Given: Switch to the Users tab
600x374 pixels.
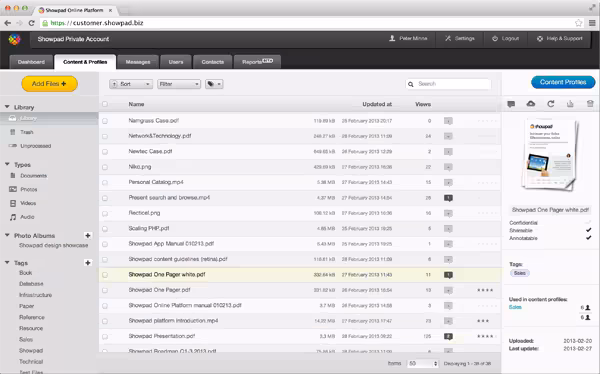Looking at the screenshot, I should 176,62.
